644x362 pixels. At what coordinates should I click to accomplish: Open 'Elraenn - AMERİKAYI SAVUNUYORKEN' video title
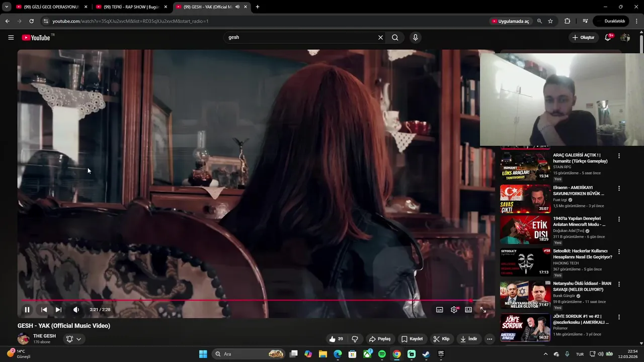pyautogui.click(x=579, y=191)
